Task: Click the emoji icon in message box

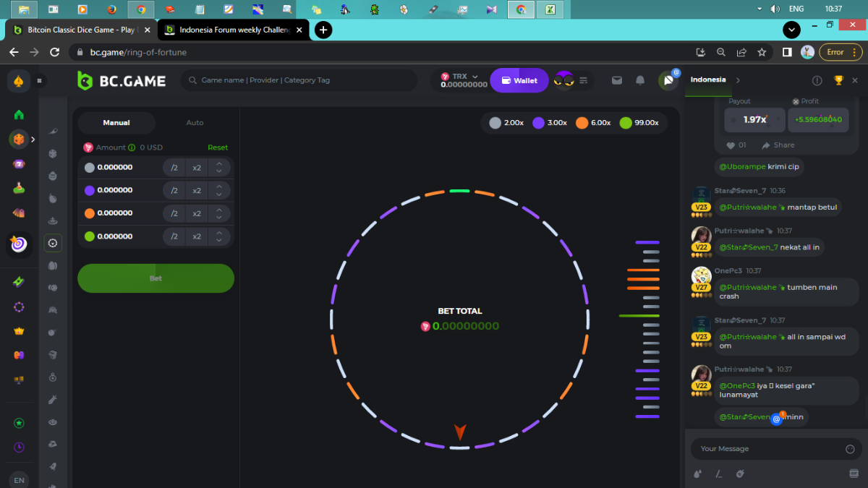Action: [850, 449]
